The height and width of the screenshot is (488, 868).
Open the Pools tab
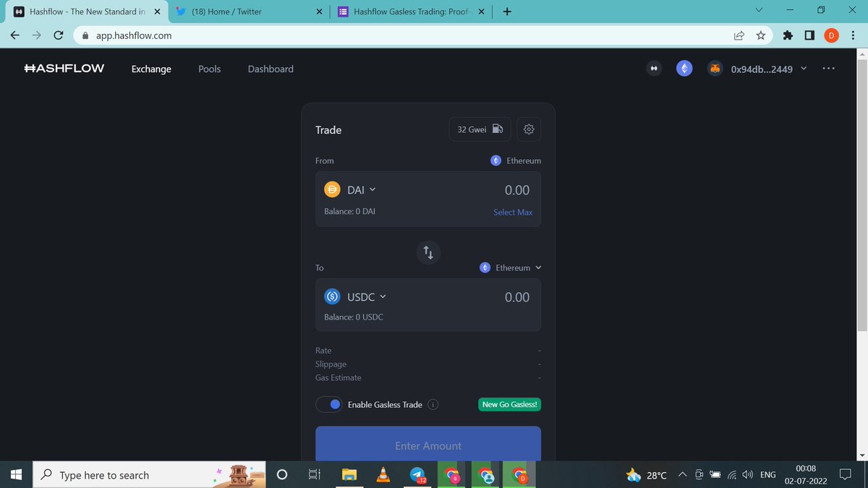coord(210,69)
